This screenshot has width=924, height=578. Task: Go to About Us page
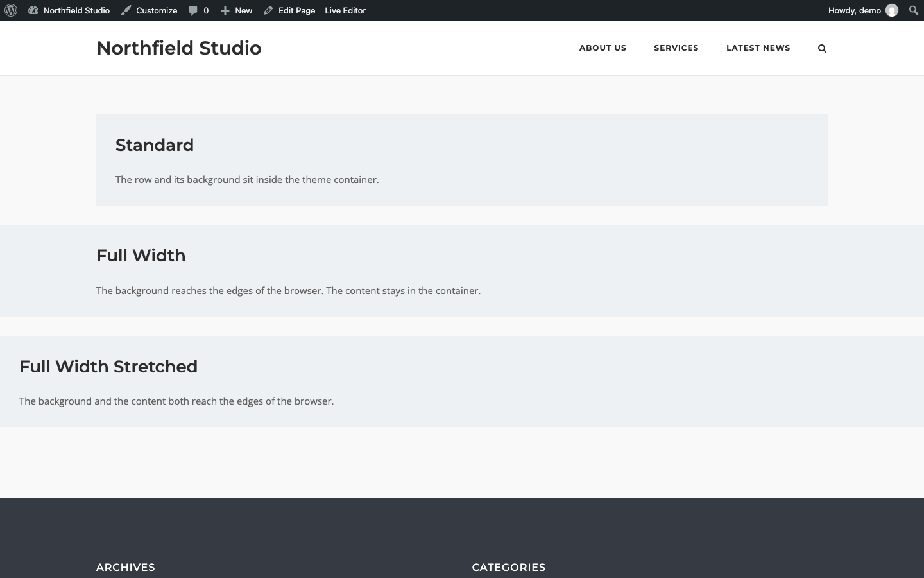click(x=603, y=48)
